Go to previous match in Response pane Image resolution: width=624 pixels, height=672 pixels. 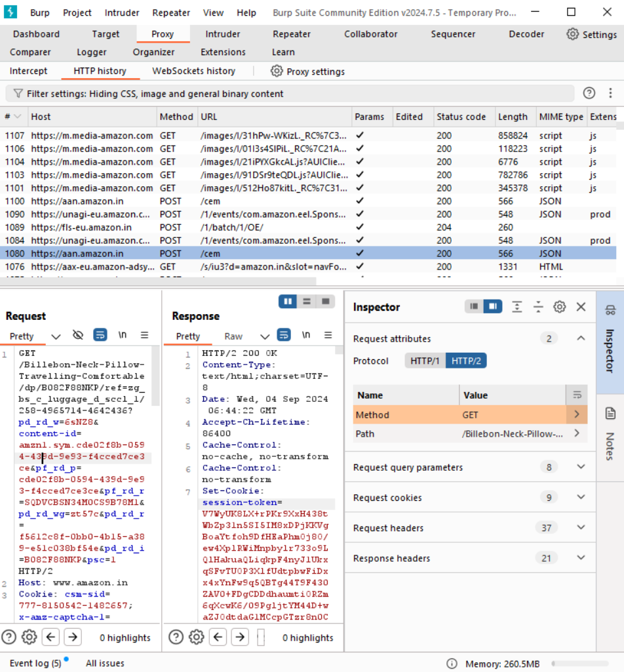(218, 637)
